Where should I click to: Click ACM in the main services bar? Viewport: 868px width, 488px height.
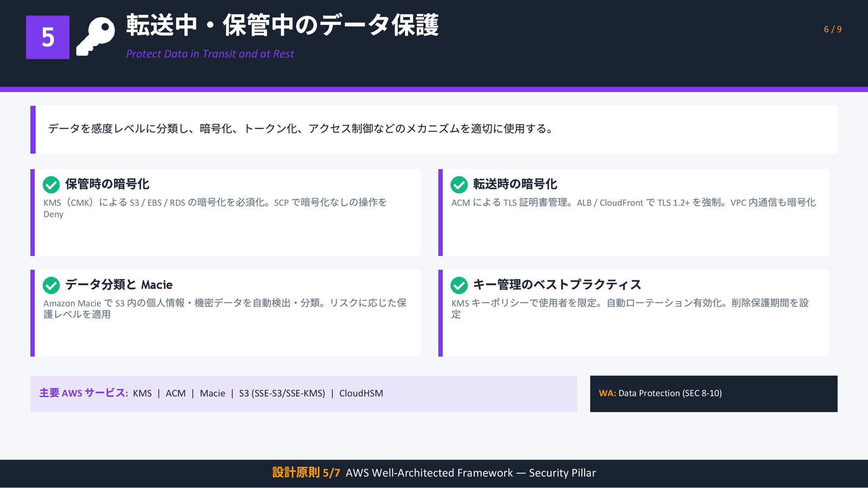click(x=175, y=394)
